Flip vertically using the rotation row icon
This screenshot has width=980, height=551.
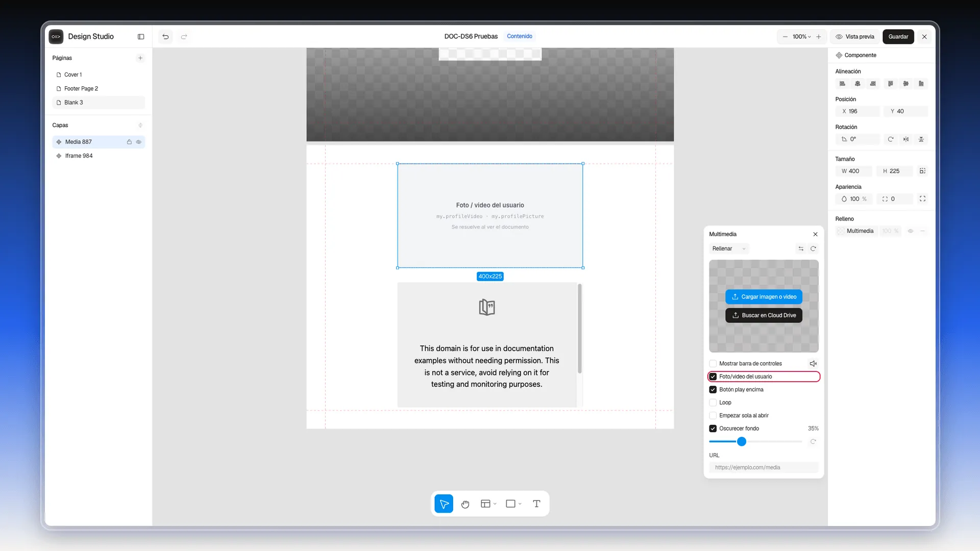point(921,139)
